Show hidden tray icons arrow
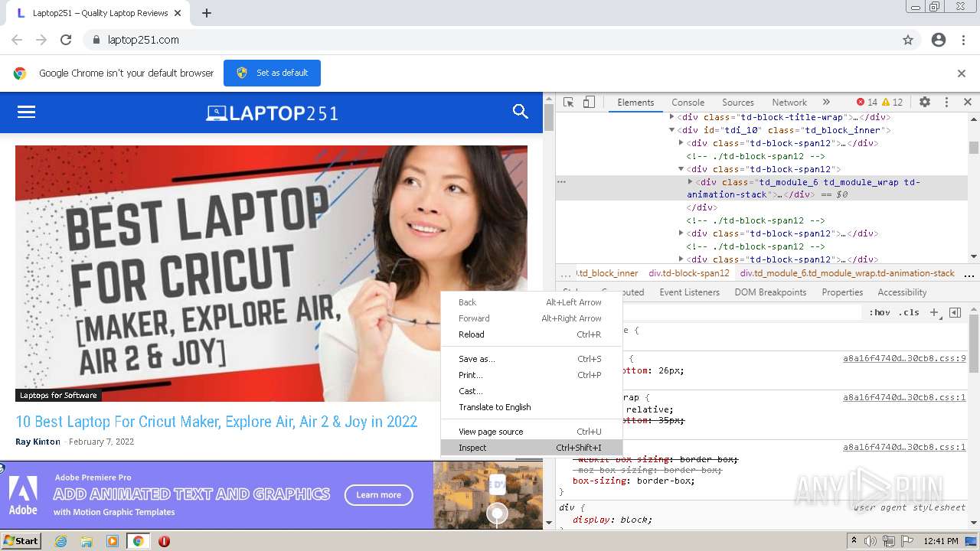Image resolution: width=980 pixels, height=551 pixels. tap(854, 541)
